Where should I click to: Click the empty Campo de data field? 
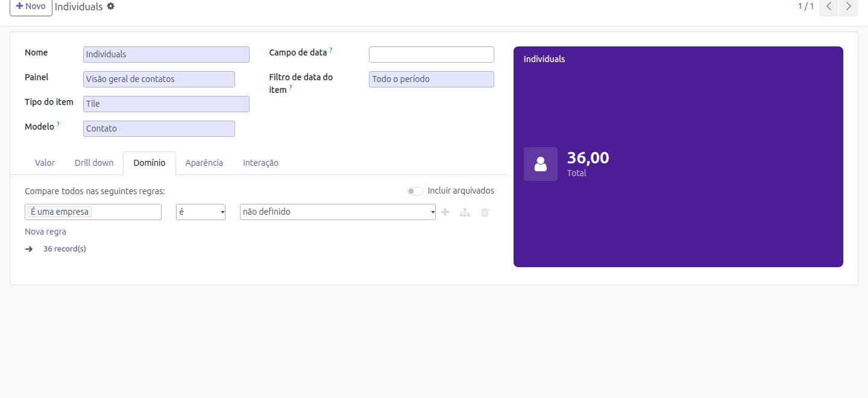click(432, 54)
